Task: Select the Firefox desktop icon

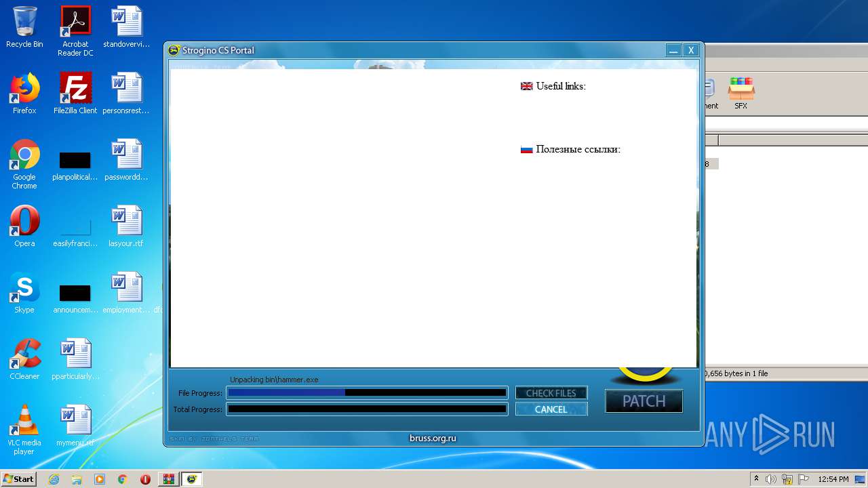Action: click(x=24, y=94)
